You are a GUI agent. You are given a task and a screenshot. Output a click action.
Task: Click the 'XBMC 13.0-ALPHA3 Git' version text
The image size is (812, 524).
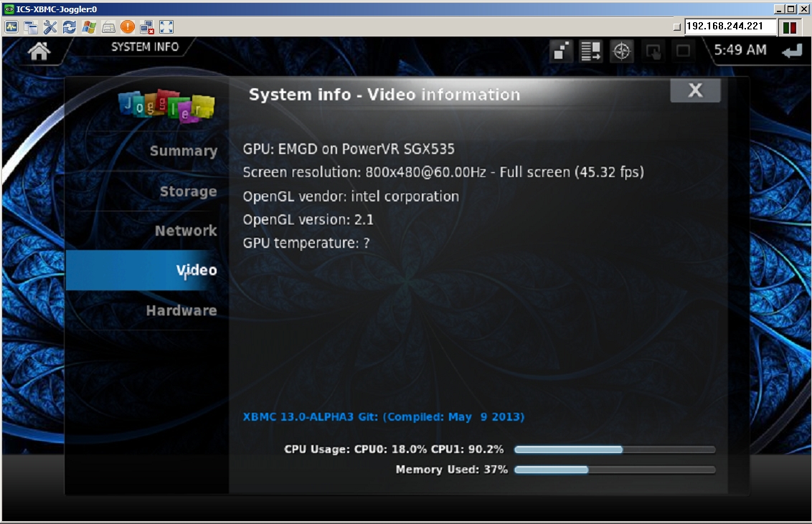[x=384, y=417]
